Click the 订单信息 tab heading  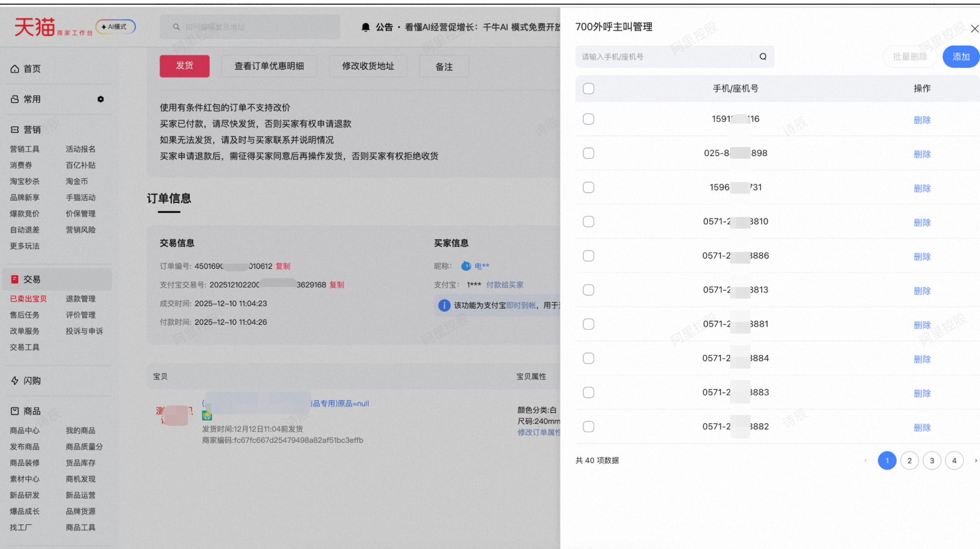169,199
